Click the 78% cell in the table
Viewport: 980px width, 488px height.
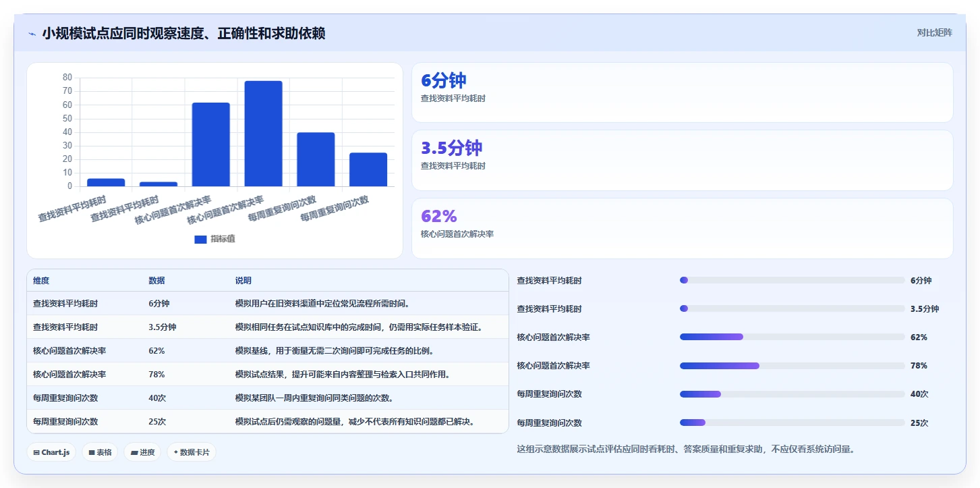[156, 375]
